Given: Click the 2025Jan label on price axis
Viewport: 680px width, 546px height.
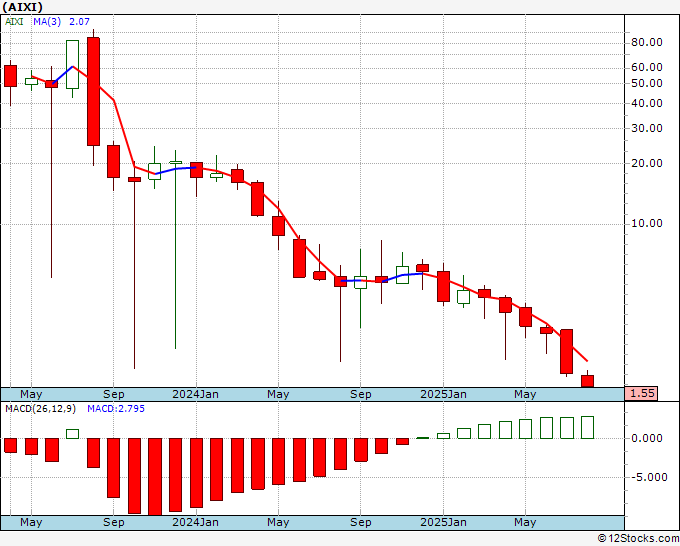Looking at the screenshot, I should point(443,394).
